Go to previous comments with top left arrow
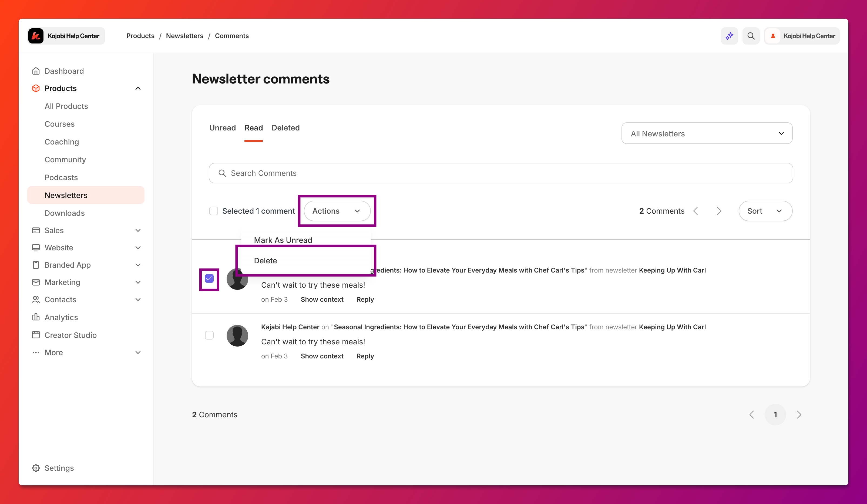This screenshot has width=867, height=504. tap(696, 211)
